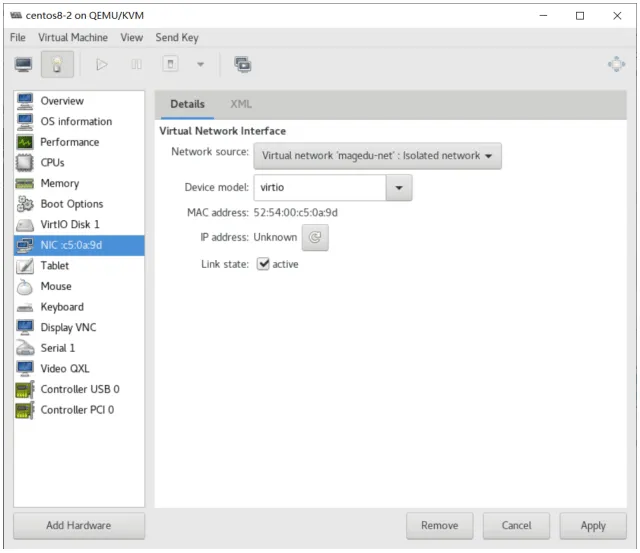Click the IP address Unknown value
The image size is (640, 553).
[275, 238]
